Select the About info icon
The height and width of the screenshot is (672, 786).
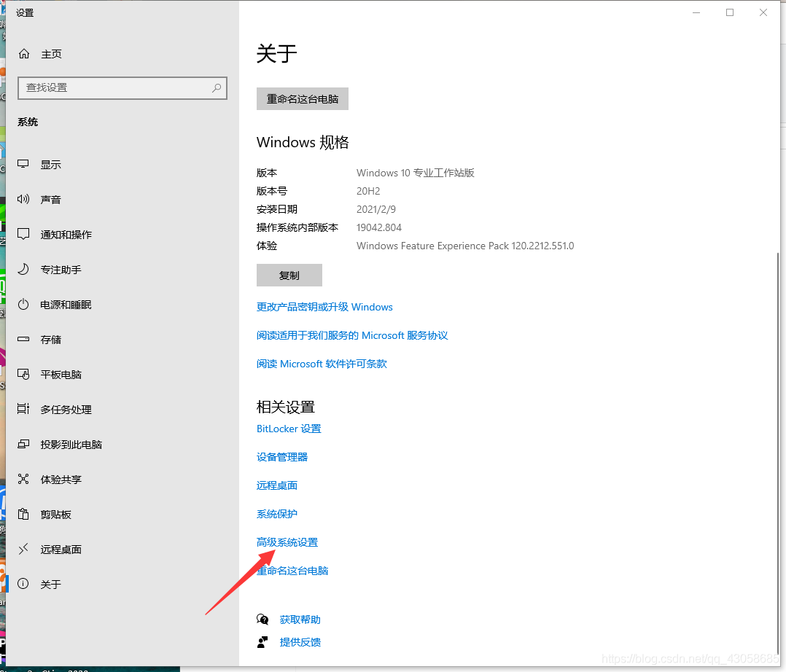[23, 584]
